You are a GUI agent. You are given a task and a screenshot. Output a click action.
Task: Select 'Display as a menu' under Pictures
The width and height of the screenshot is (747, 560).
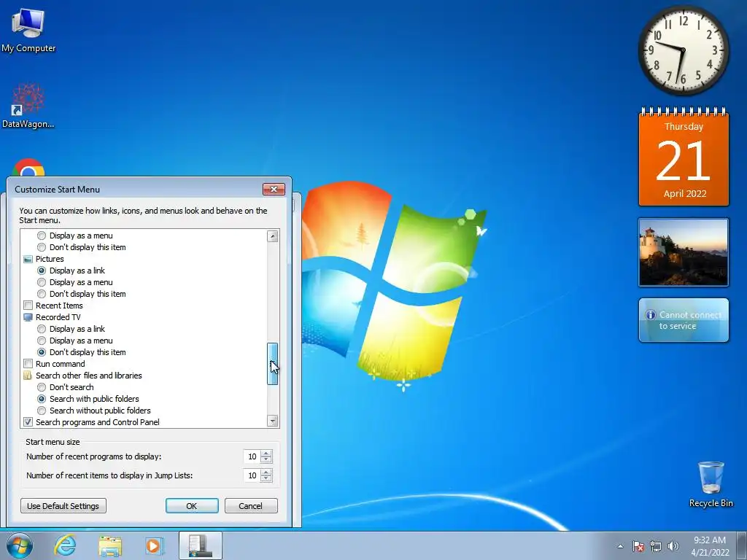click(42, 282)
